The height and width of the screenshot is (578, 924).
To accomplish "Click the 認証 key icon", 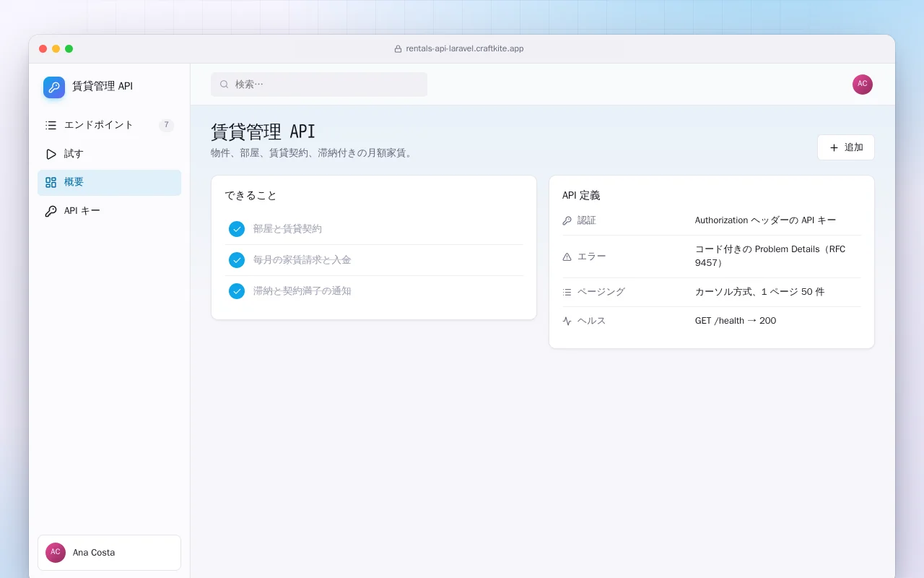I will [567, 220].
